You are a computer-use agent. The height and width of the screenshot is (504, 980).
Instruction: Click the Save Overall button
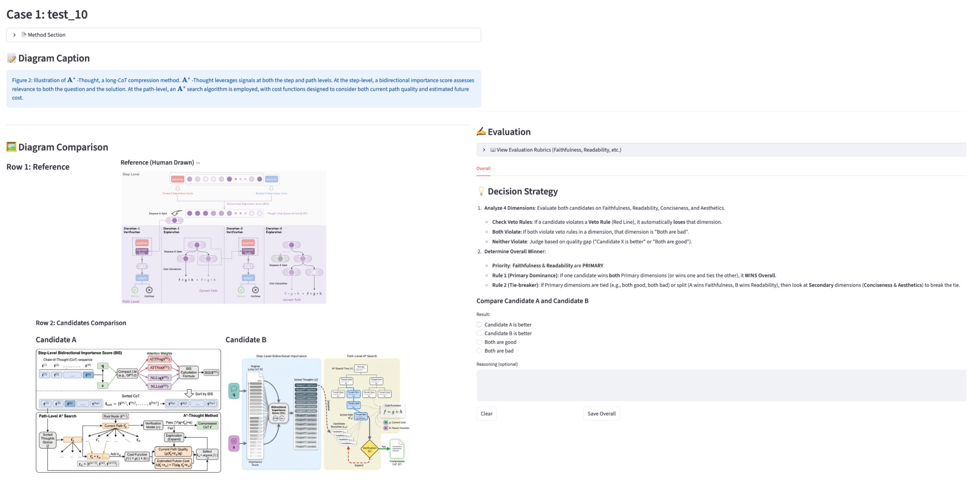coord(601,414)
